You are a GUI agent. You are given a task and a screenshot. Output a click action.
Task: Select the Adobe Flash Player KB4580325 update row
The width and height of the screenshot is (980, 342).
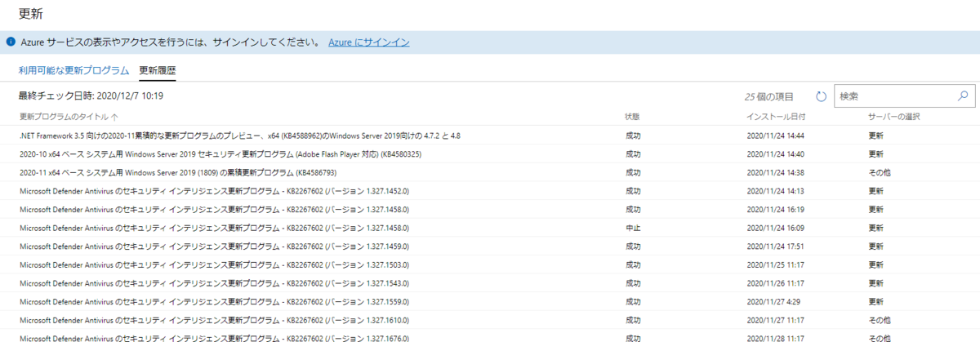[x=490, y=153]
